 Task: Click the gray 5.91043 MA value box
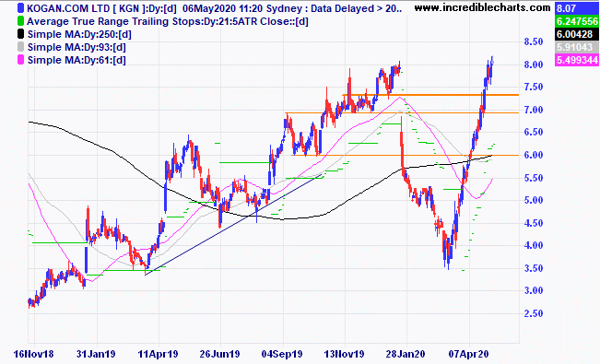pos(577,48)
